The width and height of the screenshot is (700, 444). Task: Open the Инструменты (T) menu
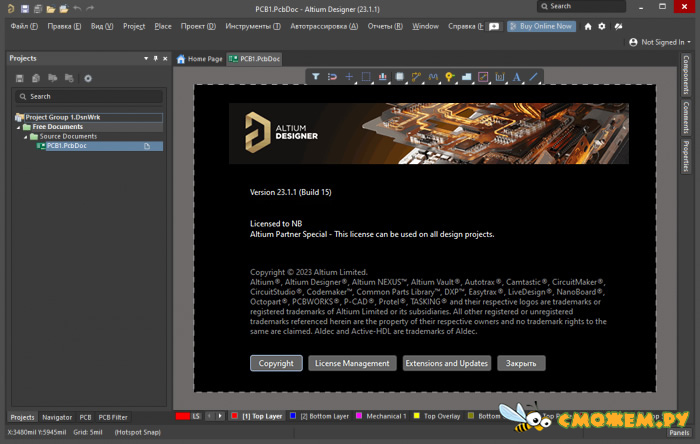253,26
